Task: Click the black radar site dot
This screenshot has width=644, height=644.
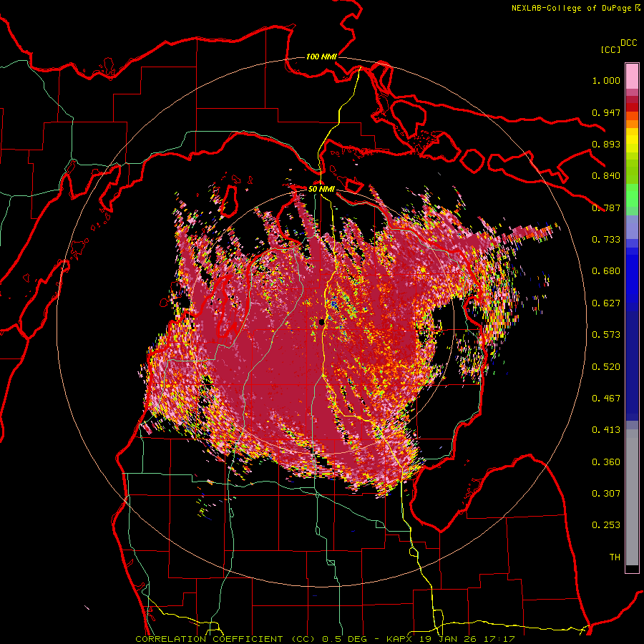Action: [x=321, y=323]
